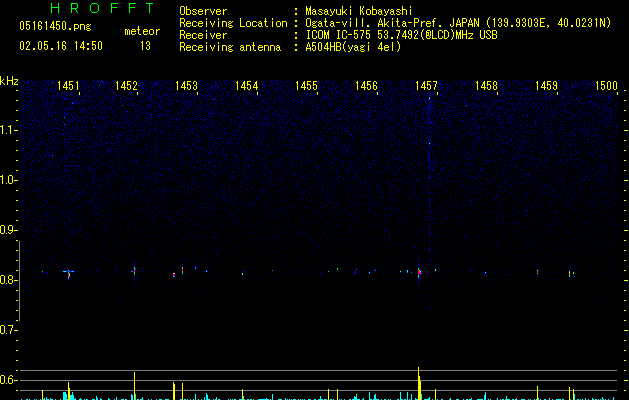Click the meteor count value 13
629x400 pixels.
pyautogui.click(x=145, y=46)
